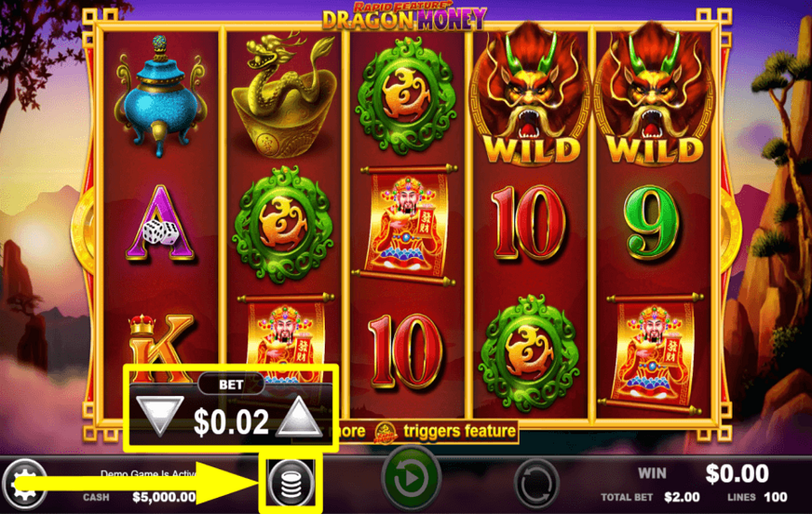
Task: Click the purple A with dice symbol
Action: pyautogui.click(x=160, y=223)
